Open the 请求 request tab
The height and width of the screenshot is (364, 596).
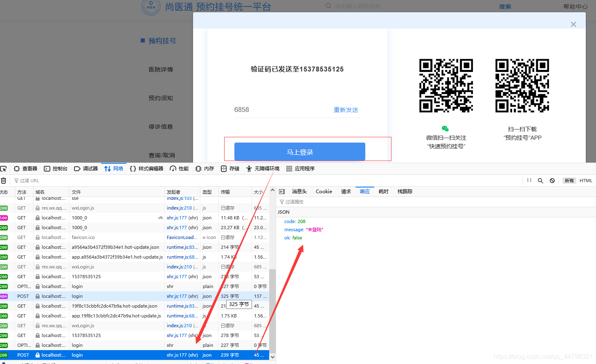click(346, 192)
